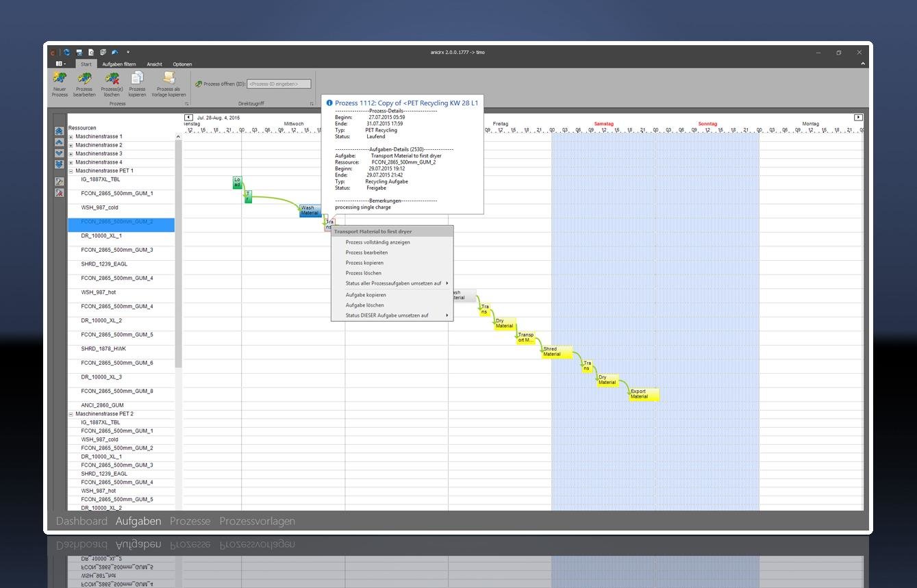Screen dimensions: 917x588
Task: Open submenu Status DIESER Aufgabe umsetzen auf
Action: point(392,316)
